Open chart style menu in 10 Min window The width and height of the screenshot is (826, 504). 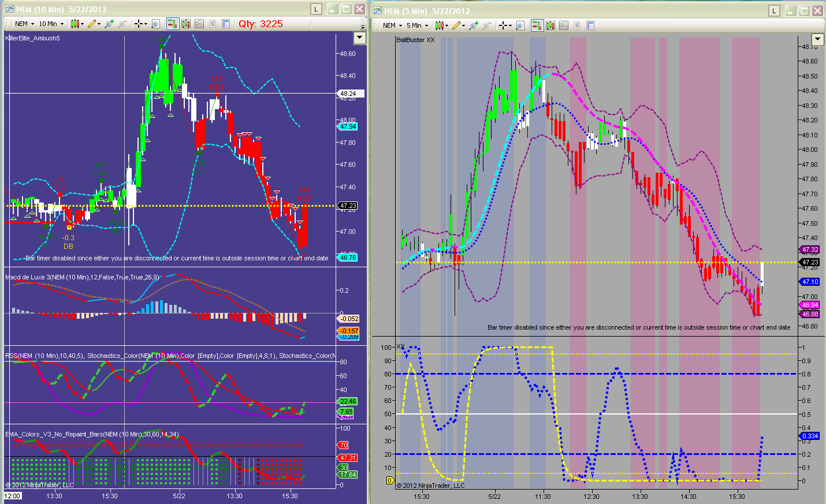(77, 24)
